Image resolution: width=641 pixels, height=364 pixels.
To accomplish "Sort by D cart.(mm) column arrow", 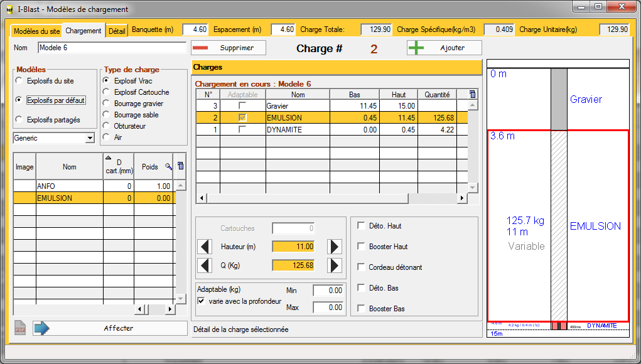I will click(109, 158).
